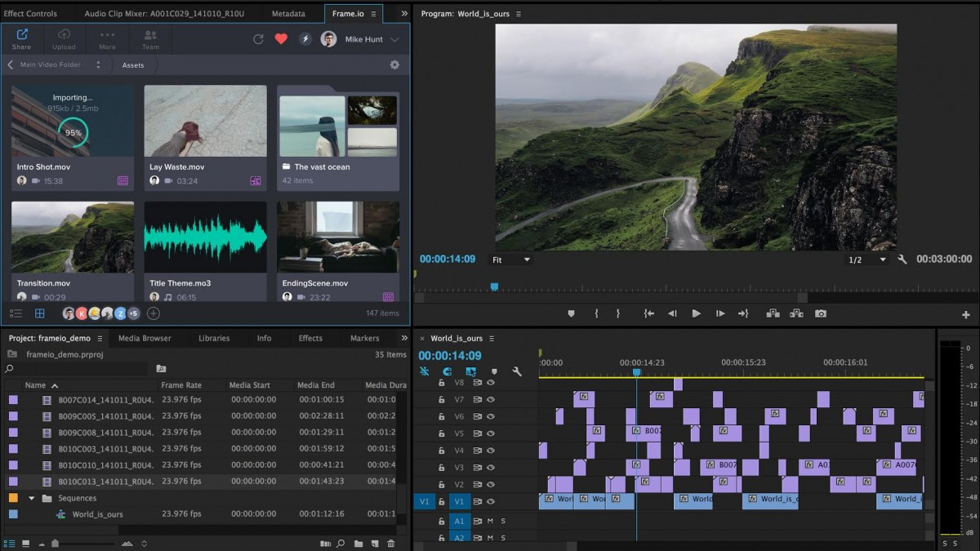Hide track output for V1 with the eye icon
Viewport: 980px width, 551px height.
click(x=488, y=500)
